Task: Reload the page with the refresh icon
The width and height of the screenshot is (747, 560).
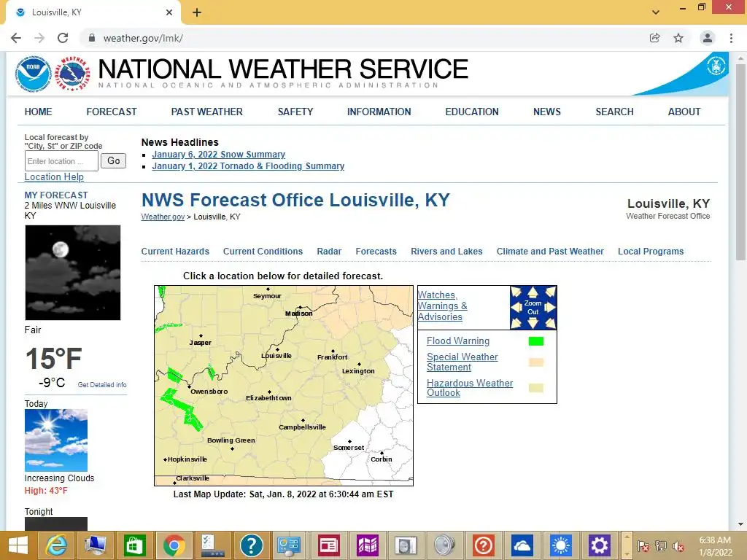Action: point(63,38)
